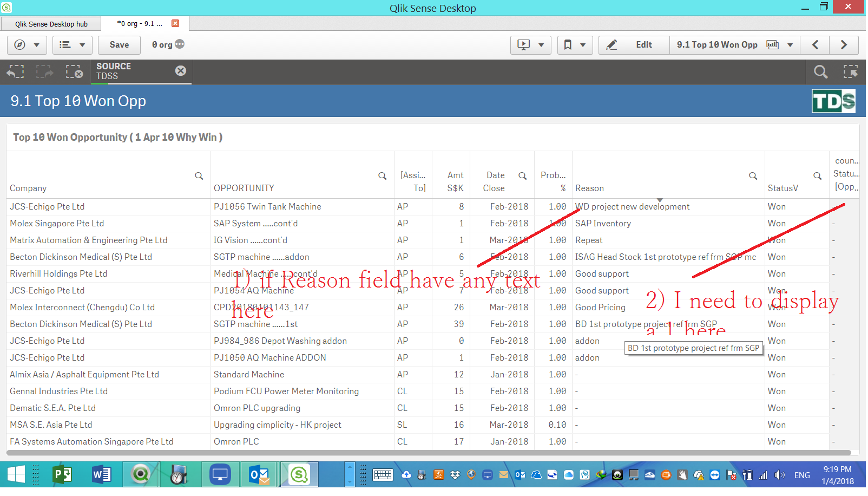The width and height of the screenshot is (868, 496).
Task: Go to the previous sheet
Action: (815, 45)
